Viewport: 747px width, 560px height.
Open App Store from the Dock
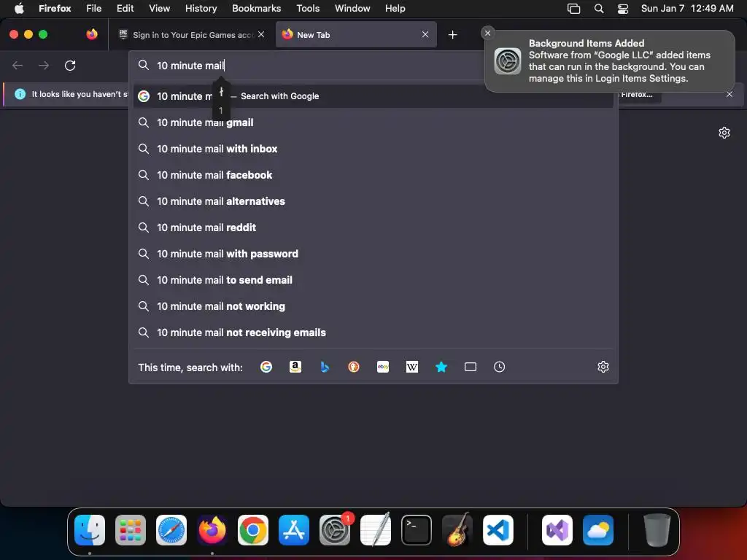(x=294, y=530)
